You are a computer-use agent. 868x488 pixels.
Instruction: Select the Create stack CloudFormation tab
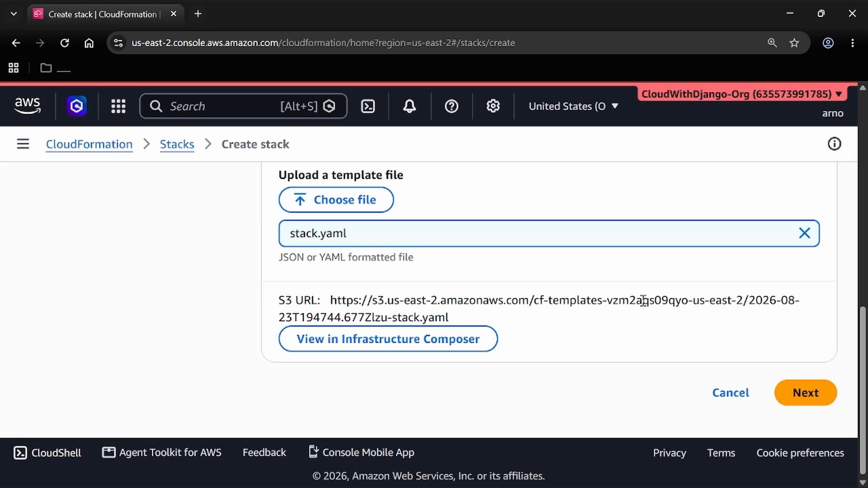click(x=105, y=14)
